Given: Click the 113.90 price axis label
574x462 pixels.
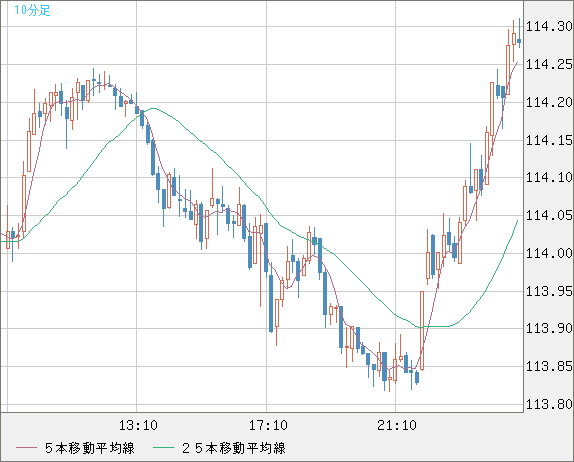Looking at the screenshot, I should point(549,328).
